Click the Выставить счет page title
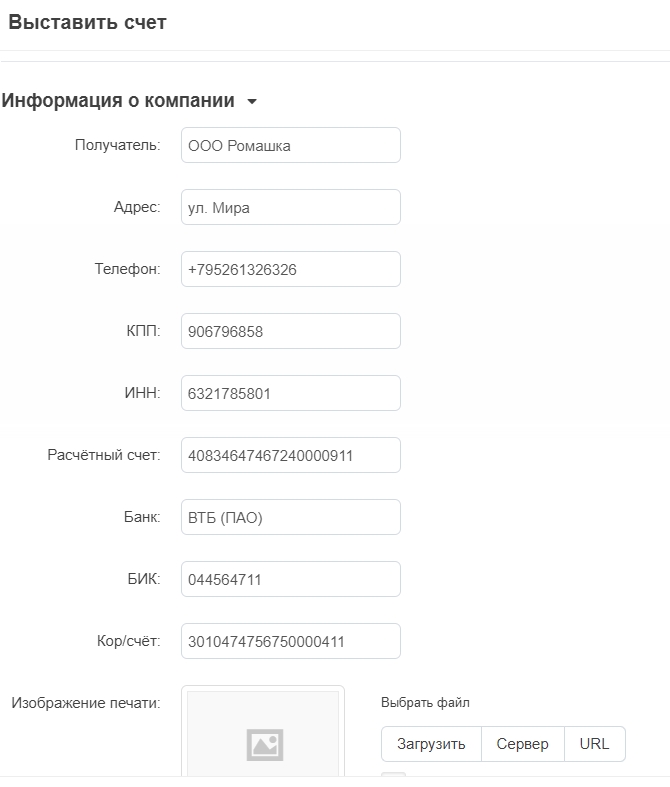Screen dimensions: 670x787 pyautogui.click(x=87, y=23)
